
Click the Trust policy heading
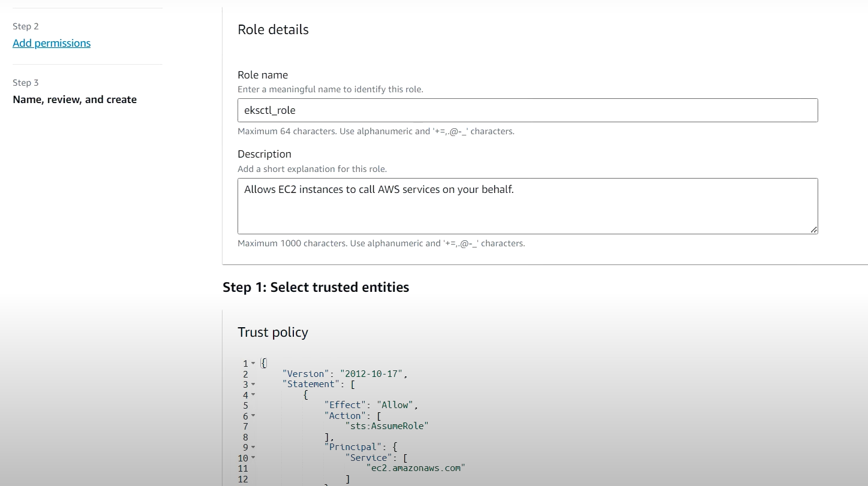272,333
